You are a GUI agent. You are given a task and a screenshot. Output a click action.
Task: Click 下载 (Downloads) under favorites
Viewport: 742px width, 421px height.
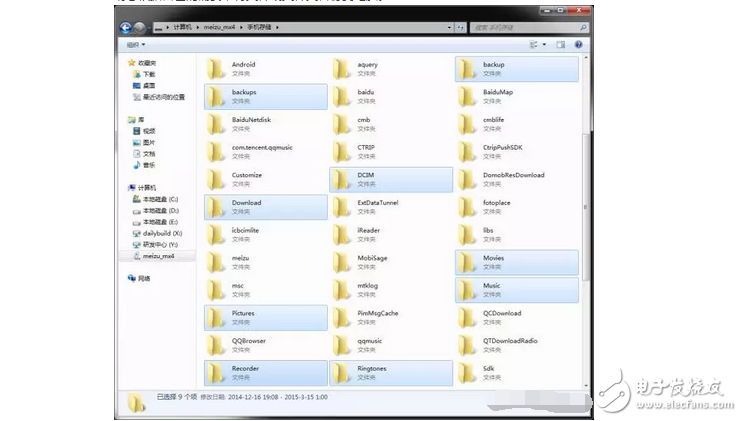pos(148,74)
